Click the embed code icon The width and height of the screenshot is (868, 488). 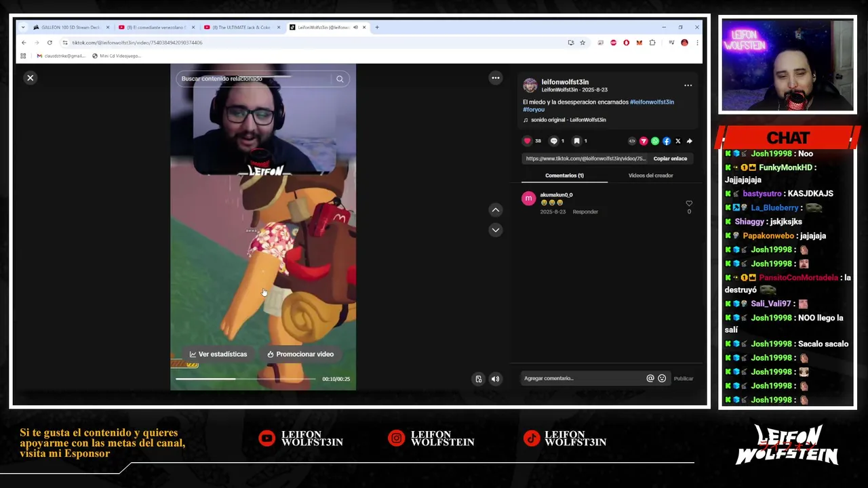pos(632,141)
